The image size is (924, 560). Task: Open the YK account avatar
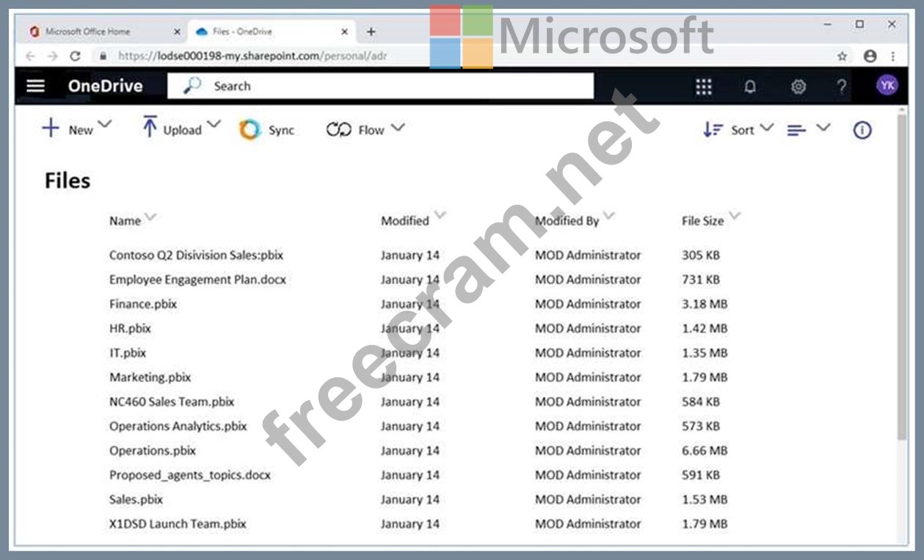pyautogui.click(x=887, y=85)
